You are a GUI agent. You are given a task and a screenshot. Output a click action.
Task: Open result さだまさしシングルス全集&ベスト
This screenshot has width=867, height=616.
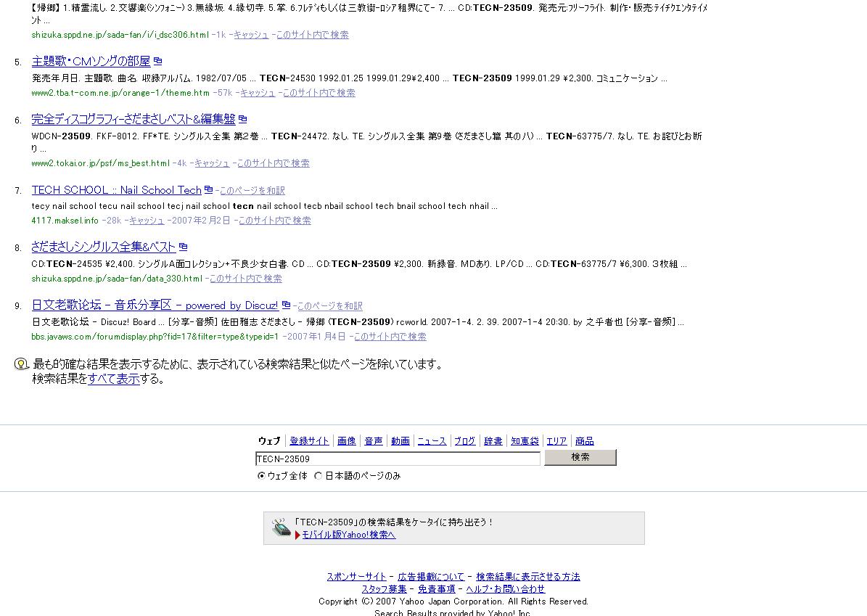(104, 247)
